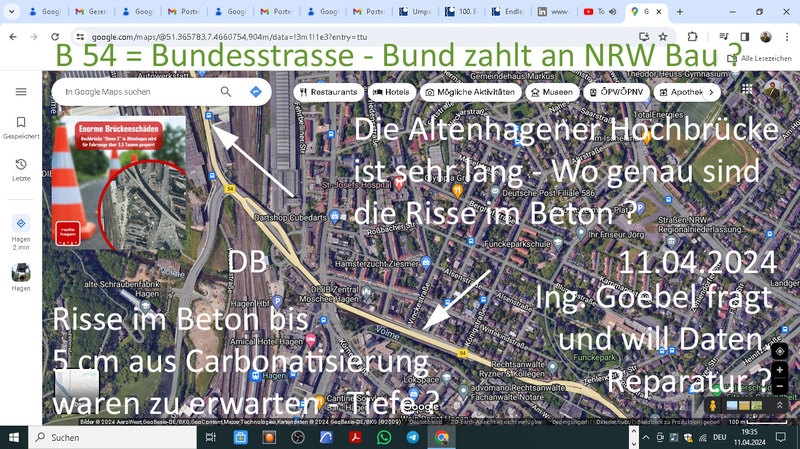Click the magnifier search icon

coord(226,92)
